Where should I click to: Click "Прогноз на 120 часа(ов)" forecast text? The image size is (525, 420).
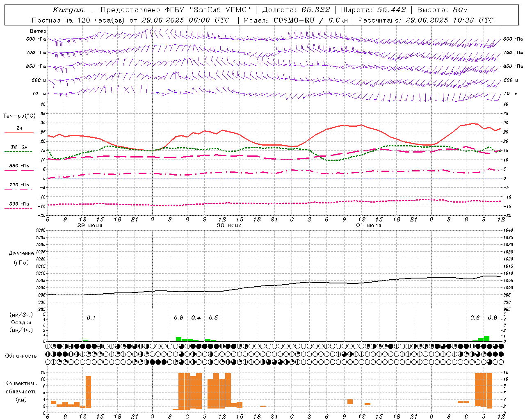[79, 20]
